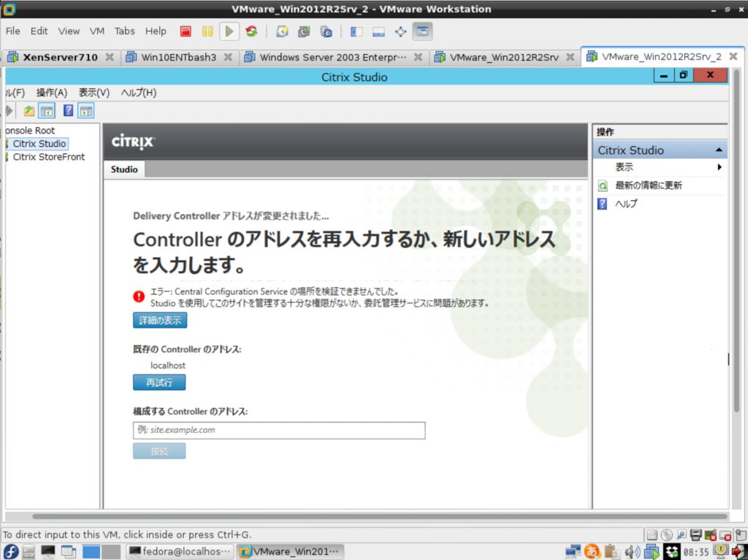Open the VM menu

(x=97, y=31)
